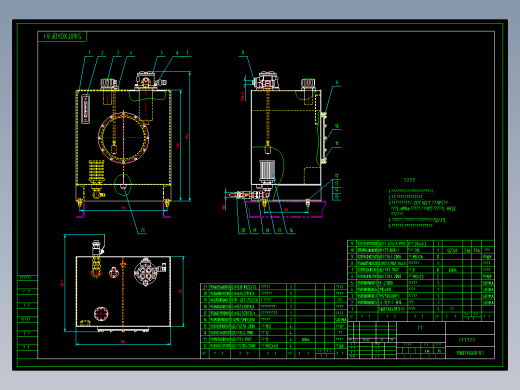The width and height of the screenshot is (520, 390).
Task: Select the breather cap atop the side view tank
Action: click(308, 84)
